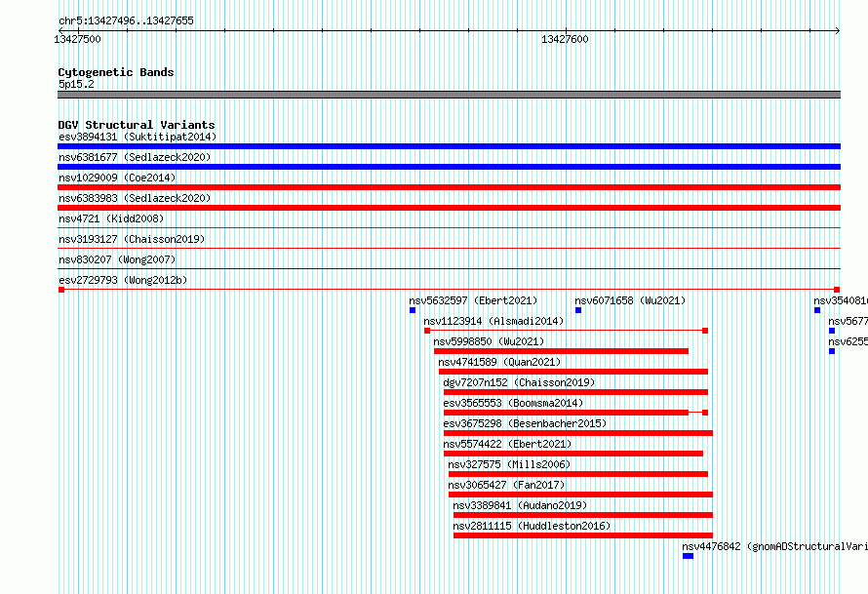Open nsv5632597 (Ebert2021) label

tap(473, 300)
